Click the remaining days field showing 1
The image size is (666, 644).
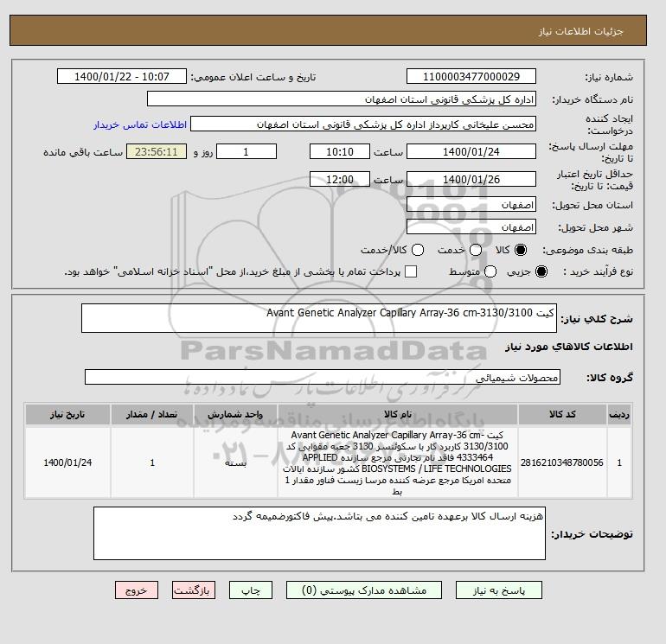click(247, 151)
